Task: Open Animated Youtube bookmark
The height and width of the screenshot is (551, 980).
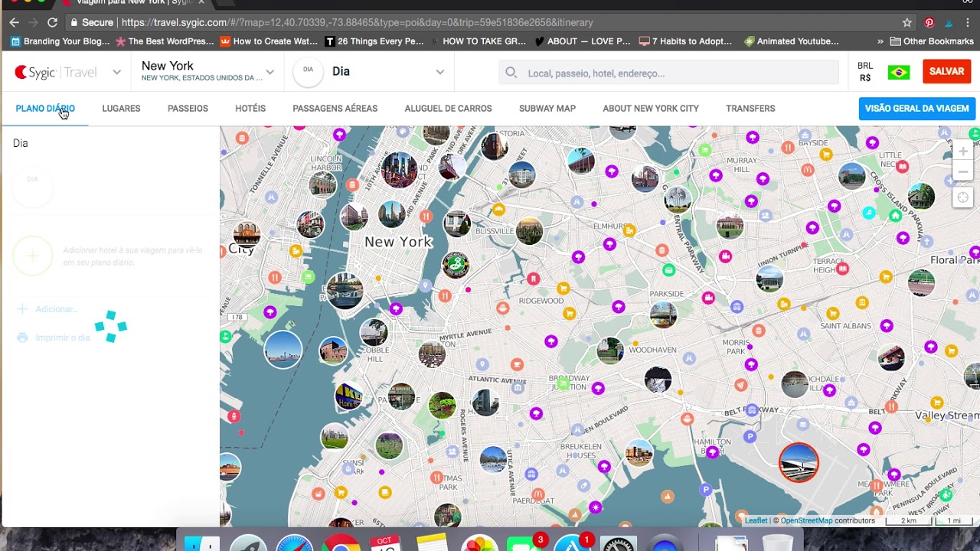Action: 791,41
